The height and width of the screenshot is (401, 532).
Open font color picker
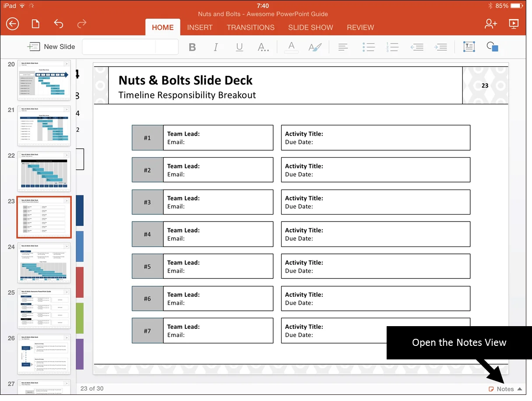click(291, 47)
